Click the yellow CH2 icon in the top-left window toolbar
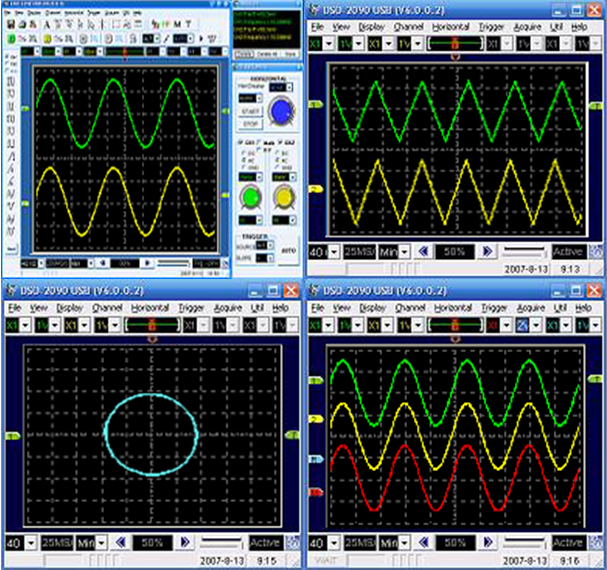The height and width of the screenshot is (570, 607). [47, 39]
